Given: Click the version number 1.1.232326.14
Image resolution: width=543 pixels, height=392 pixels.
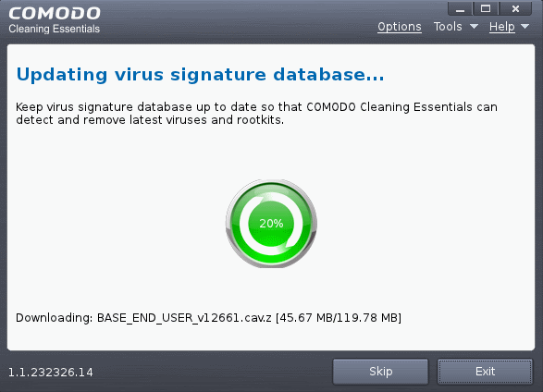Looking at the screenshot, I should 51,373.
